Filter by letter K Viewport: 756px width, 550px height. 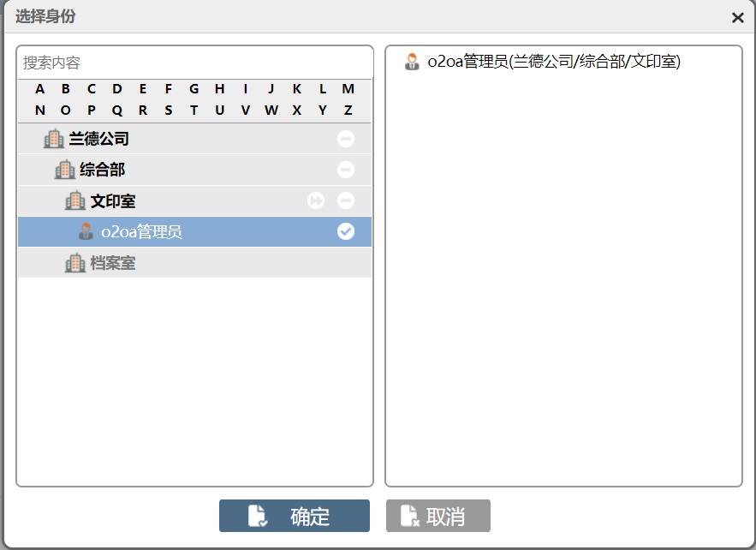click(x=297, y=89)
